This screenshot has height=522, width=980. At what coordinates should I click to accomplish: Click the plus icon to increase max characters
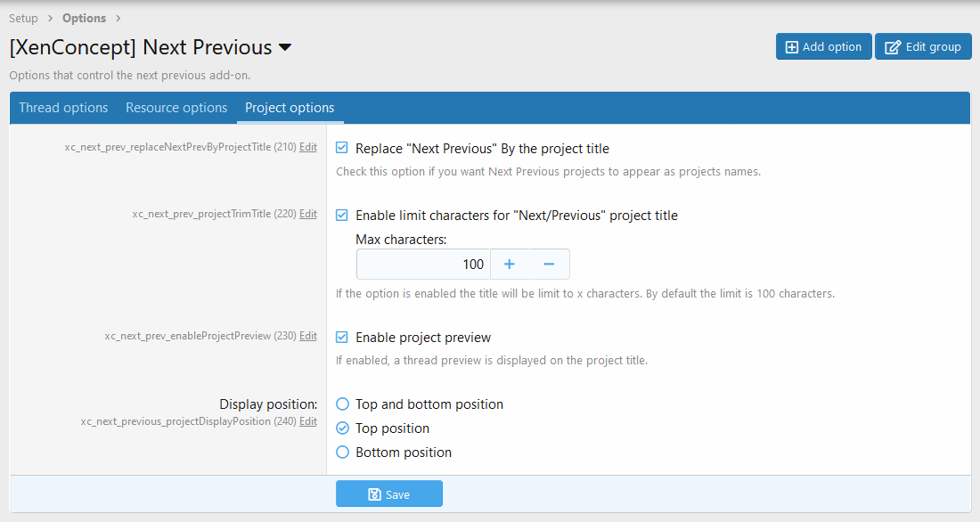tap(510, 265)
